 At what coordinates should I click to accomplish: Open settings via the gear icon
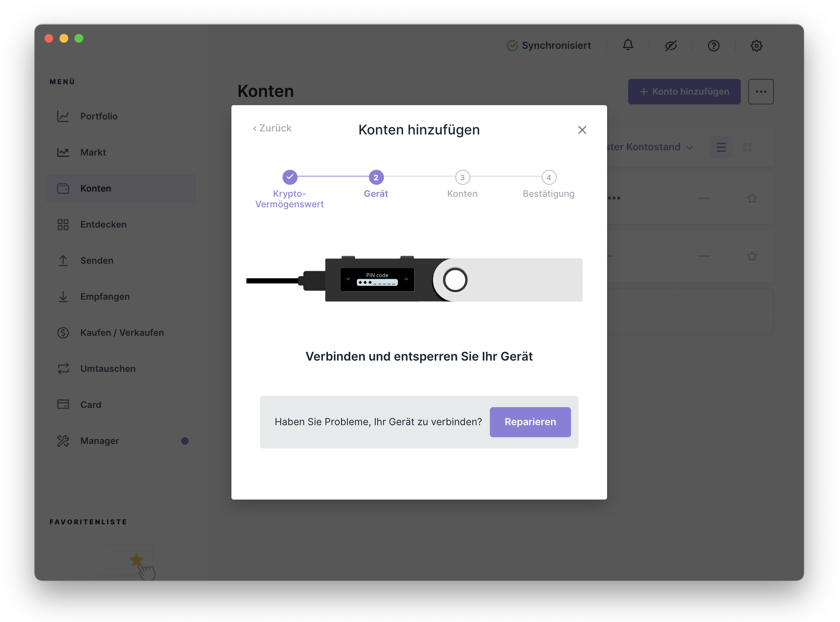(756, 46)
